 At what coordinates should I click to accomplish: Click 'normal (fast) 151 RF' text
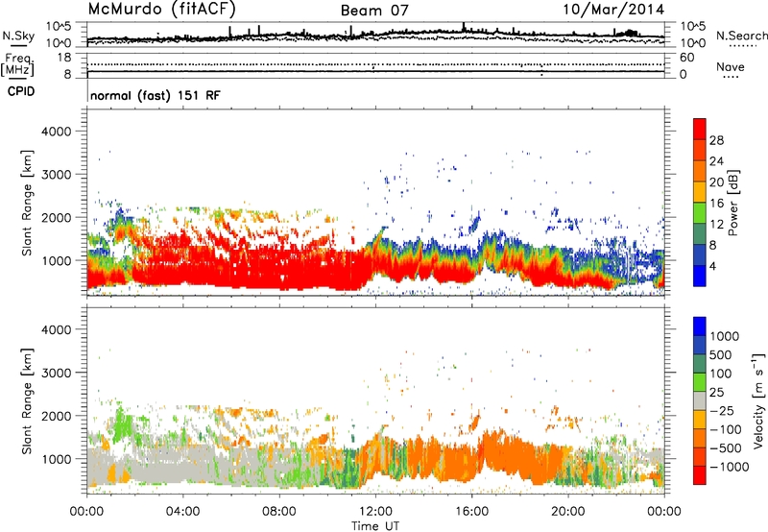pyautogui.click(x=155, y=95)
